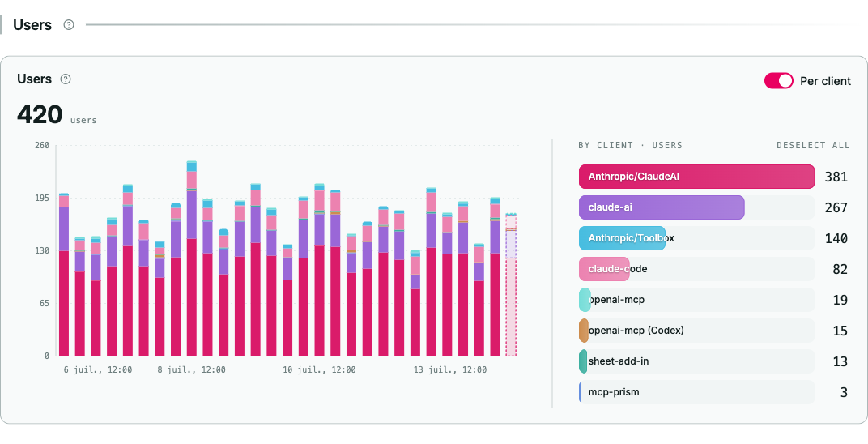This screenshot has width=868, height=444.
Task: Click help icon beside Users section heading
Action: pos(69,25)
